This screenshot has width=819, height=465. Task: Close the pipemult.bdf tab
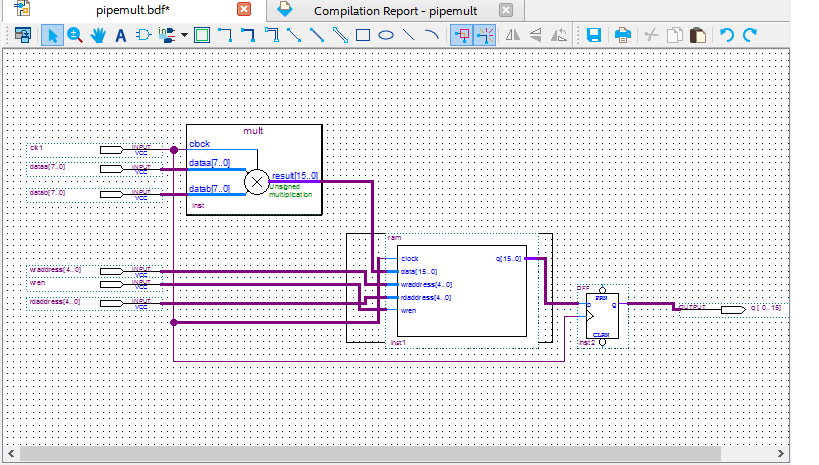click(243, 10)
